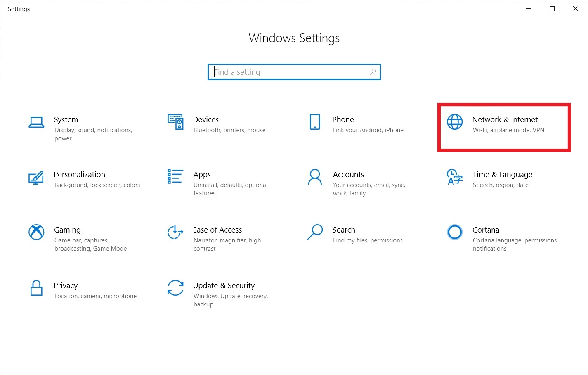Open Personalization title

tap(80, 174)
